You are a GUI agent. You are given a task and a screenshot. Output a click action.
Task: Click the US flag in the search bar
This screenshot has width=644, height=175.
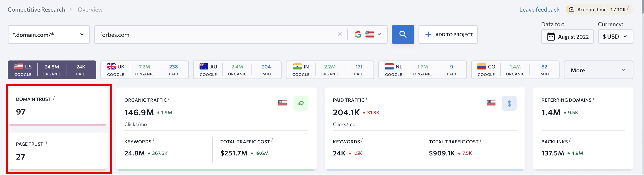point(370,34)
